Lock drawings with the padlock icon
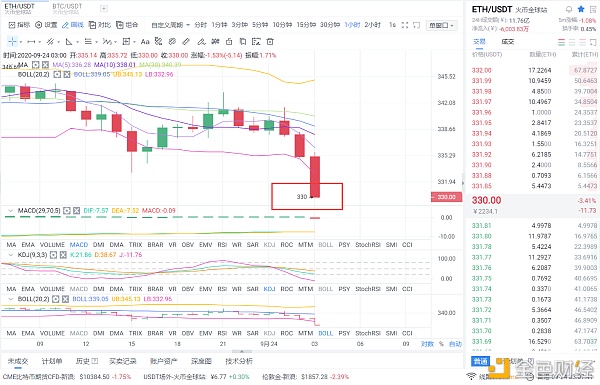Image resolution: width=600 pixels, height=385 pixels. 229,41
